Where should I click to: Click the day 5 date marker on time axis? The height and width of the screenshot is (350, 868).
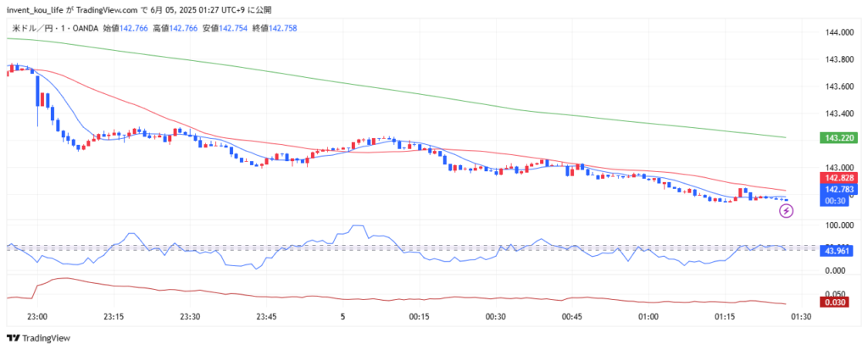pos(343,316)
